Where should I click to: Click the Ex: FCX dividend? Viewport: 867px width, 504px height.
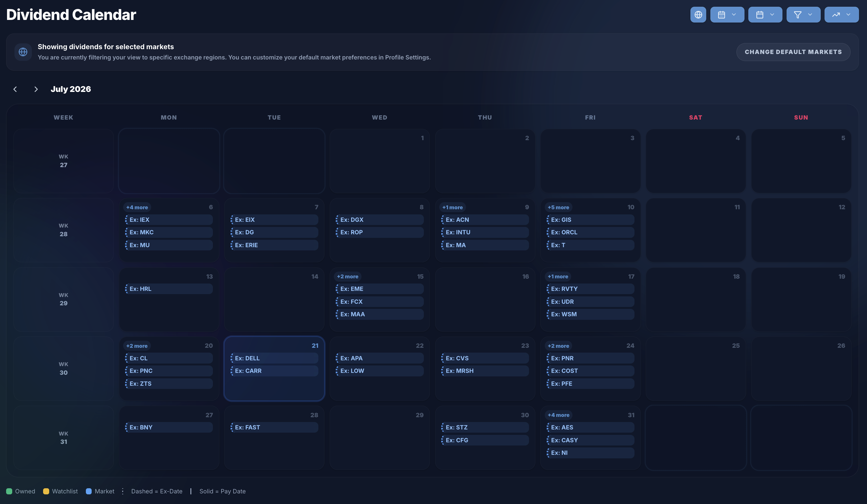(379, 301)
